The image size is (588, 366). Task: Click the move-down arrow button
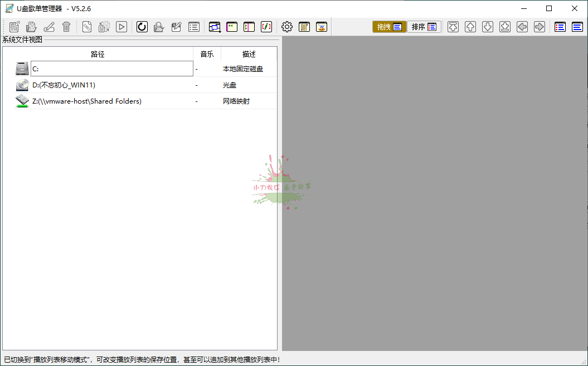click(x=488, y=26)
